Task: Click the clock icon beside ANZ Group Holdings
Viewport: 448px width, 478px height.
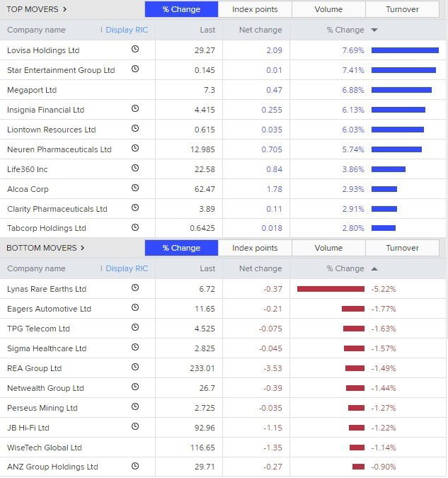Action: (135, 466)
